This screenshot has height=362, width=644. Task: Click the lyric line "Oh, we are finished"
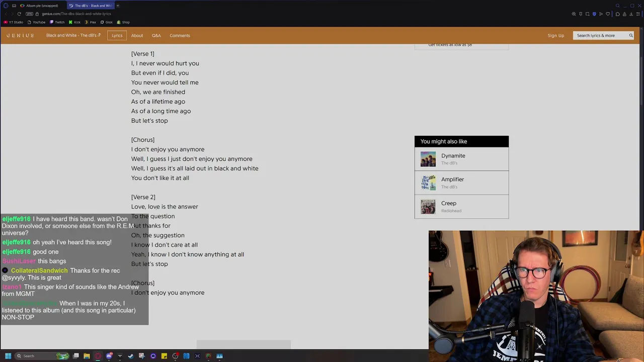158,92
